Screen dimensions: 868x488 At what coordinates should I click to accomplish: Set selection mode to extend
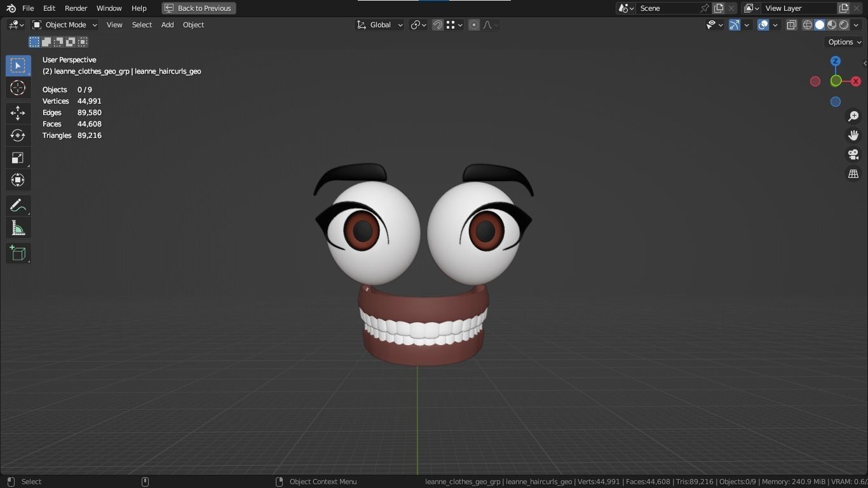tap(46, 42)
